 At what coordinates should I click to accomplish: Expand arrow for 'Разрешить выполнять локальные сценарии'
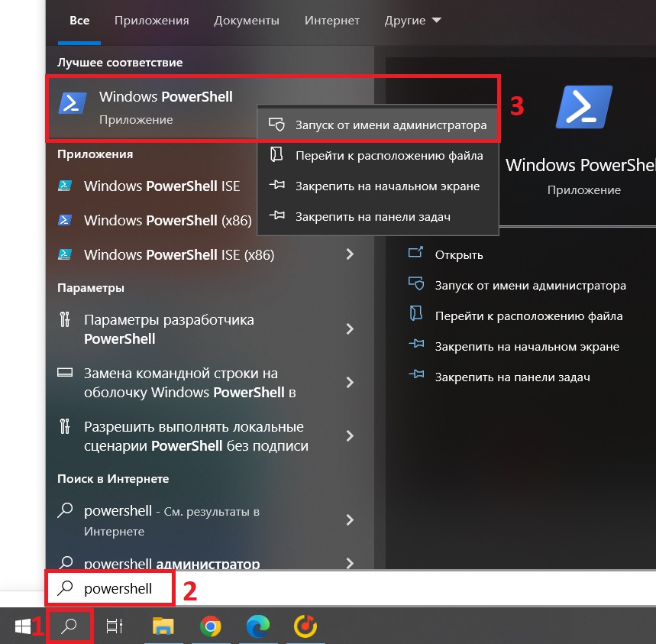pos(350,436)
